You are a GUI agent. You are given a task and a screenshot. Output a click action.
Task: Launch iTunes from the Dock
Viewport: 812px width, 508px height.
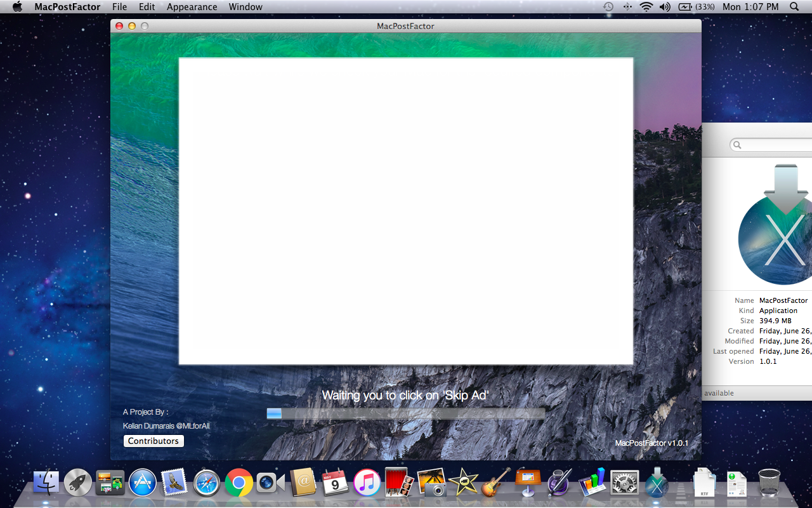click(x=367, y=483)
